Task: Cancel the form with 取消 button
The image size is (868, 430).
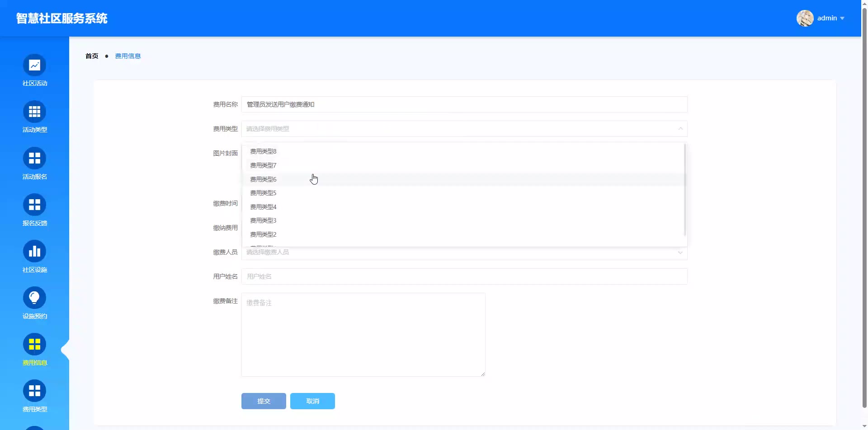Action: pos(312,401)
